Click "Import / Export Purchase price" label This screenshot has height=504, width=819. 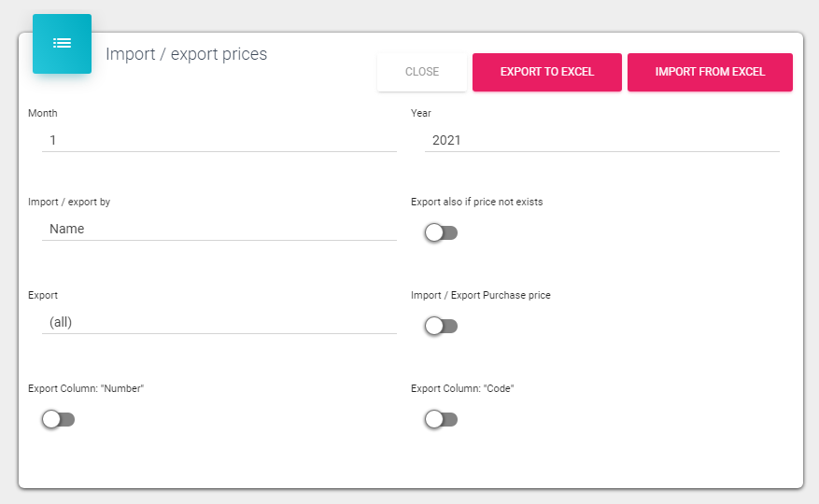(x=480, y=295)
